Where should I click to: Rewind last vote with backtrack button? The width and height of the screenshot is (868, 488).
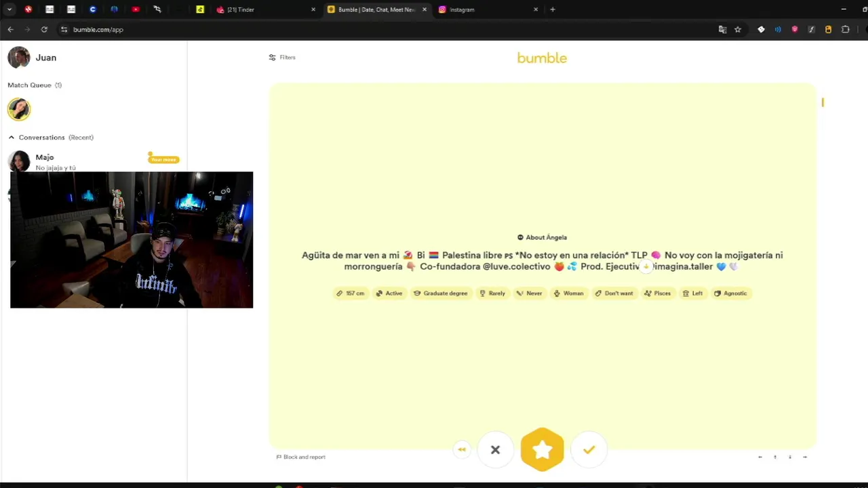(x=462, y=449)
